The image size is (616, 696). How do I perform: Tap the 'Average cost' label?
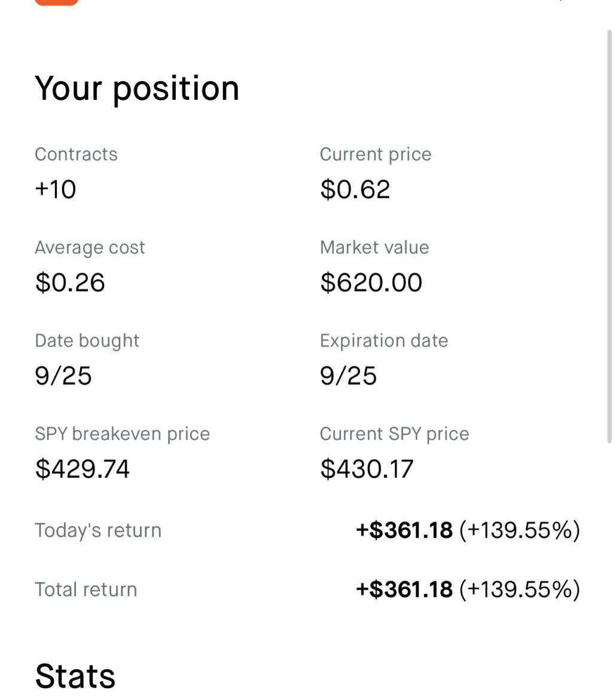(x=90, y=248)
